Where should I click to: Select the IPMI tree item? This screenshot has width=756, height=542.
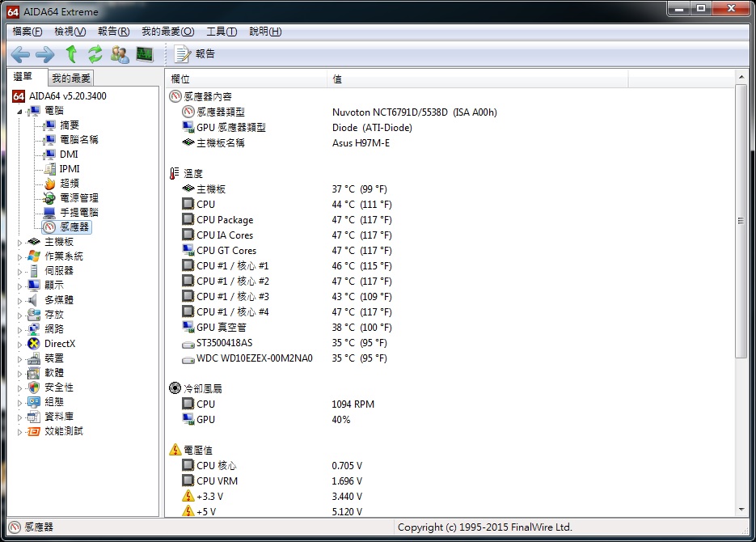click(x=70, y=169)
